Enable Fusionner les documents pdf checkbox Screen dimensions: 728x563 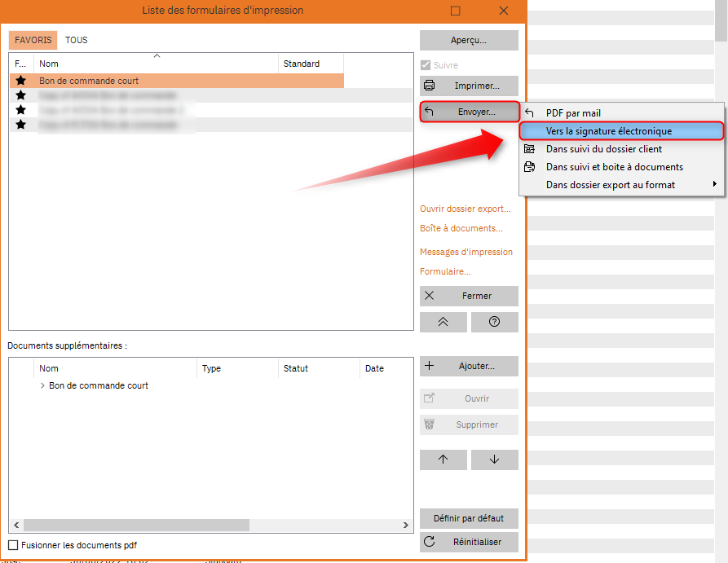point(14,545)
